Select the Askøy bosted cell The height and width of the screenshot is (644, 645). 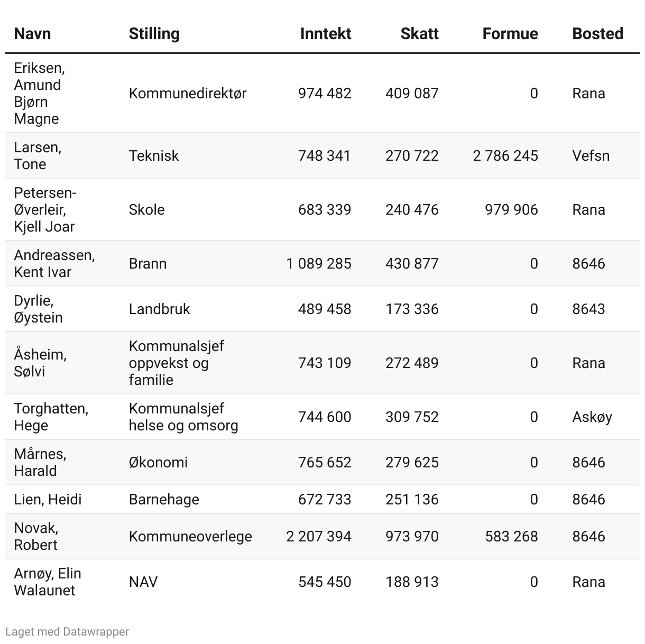tap(592, 417)
